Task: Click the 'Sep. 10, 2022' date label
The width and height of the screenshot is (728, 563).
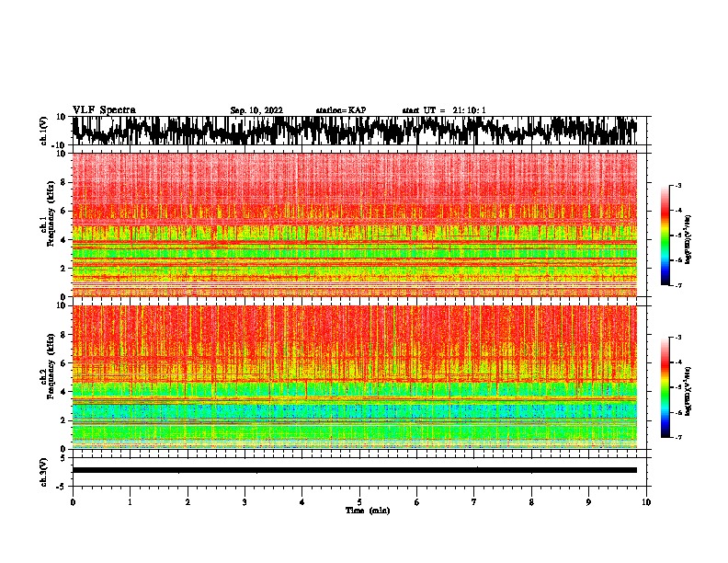Action: click(x=256, y=110)
